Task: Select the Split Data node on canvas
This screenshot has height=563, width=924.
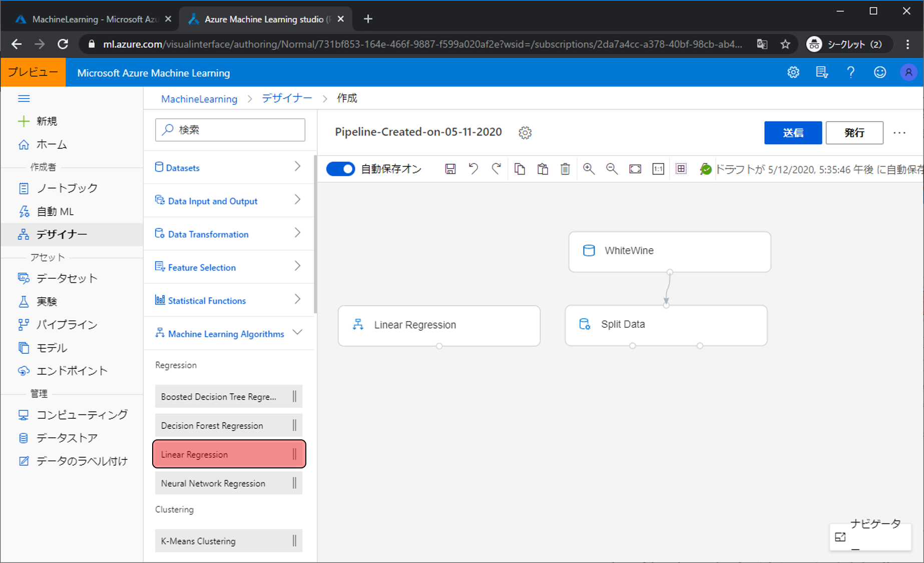Action: pos(666,325)
